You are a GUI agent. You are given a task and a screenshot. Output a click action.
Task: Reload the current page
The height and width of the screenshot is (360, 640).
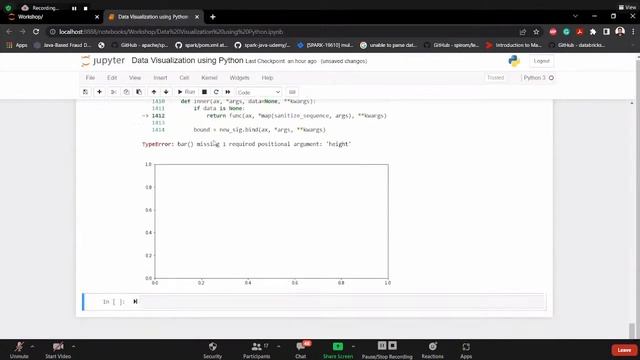36,31
